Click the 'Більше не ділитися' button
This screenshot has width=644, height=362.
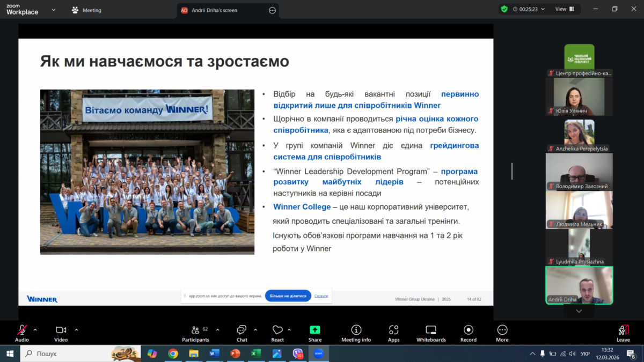(x=288, y=295)
